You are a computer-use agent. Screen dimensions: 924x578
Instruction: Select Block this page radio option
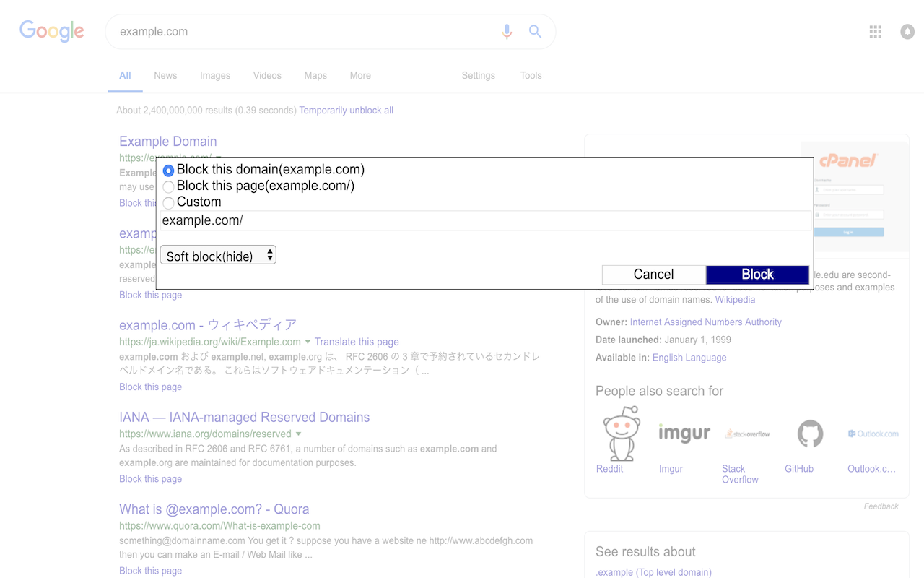[x=168, y=186]
